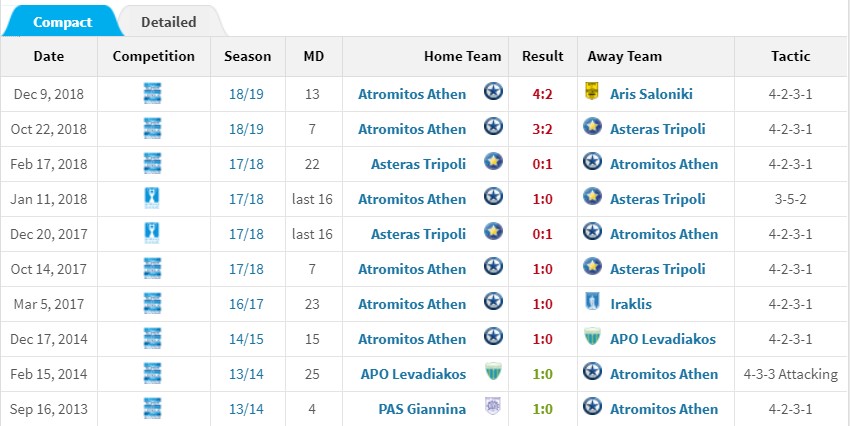Click Asteras Tripoli crest in Feb 17, 2018 row

pyautogui.click(x=493, y=162)
